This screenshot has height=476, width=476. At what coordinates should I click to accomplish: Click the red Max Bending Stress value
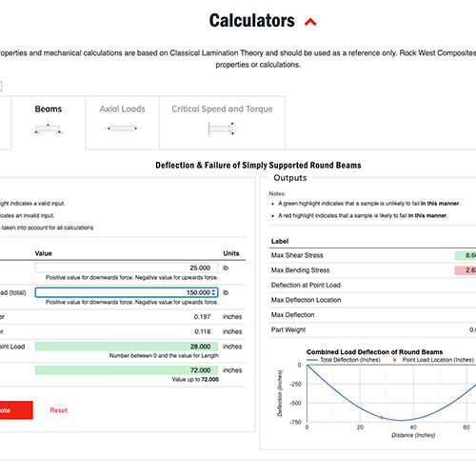[x=466, y=270]
